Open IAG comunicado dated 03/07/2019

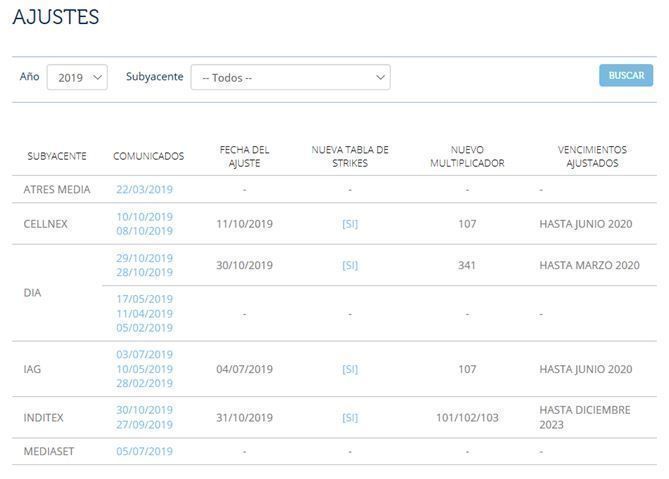point(144,354)
